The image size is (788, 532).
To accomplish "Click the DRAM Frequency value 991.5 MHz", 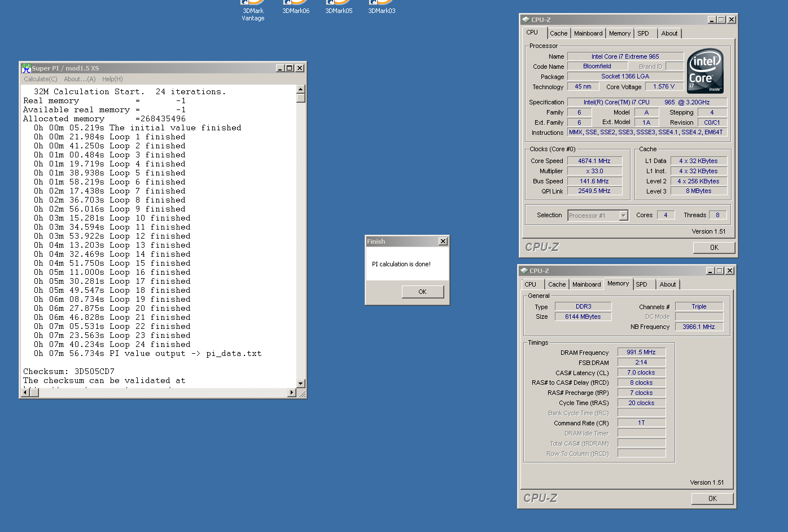I will pos(641,352).
